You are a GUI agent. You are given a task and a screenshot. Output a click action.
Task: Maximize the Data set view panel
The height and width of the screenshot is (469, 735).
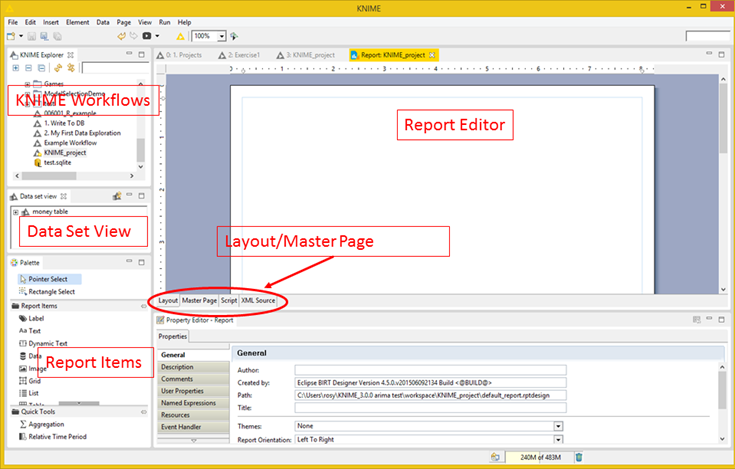pyautogui.click(x=142, y=196)
